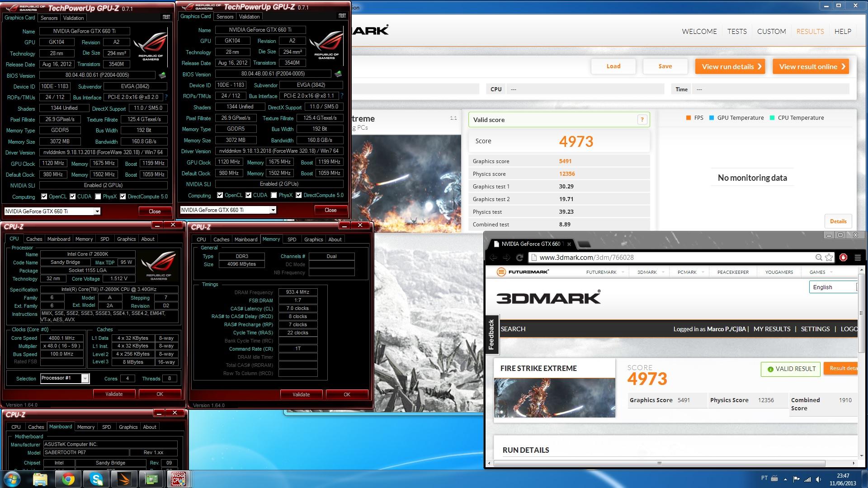Click the Valid score help question mark

coord(642,120)
